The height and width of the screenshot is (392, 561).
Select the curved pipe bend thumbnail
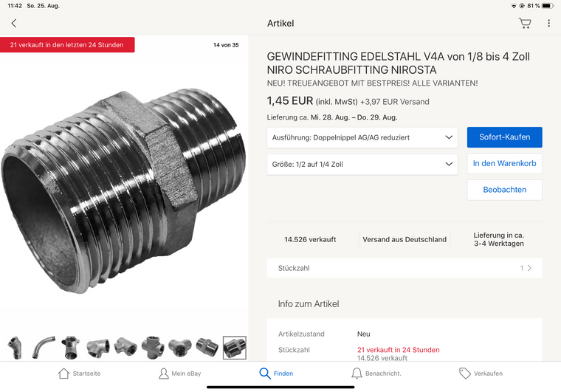[44, 347]
